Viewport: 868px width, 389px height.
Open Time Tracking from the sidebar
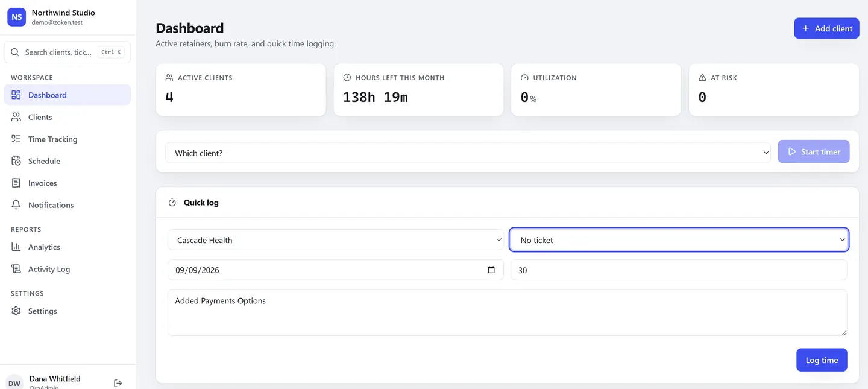click(x=68, y=139)
